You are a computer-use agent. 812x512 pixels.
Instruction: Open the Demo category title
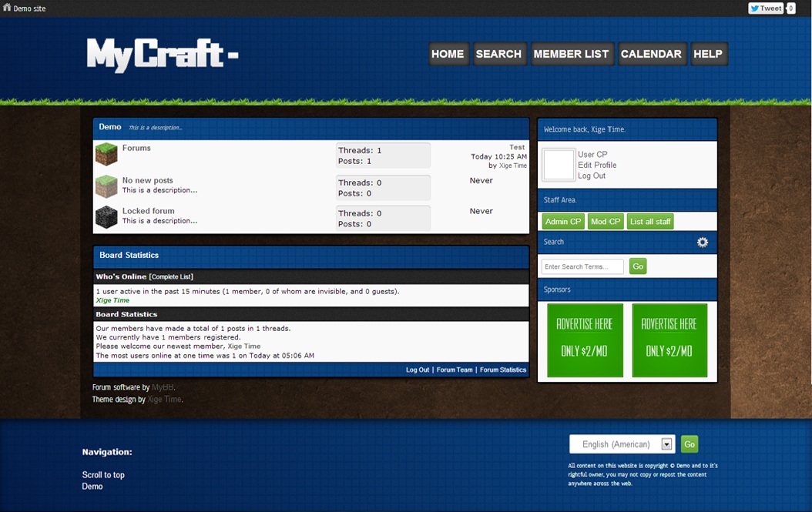pyautogui.click(x=110, y=127)
